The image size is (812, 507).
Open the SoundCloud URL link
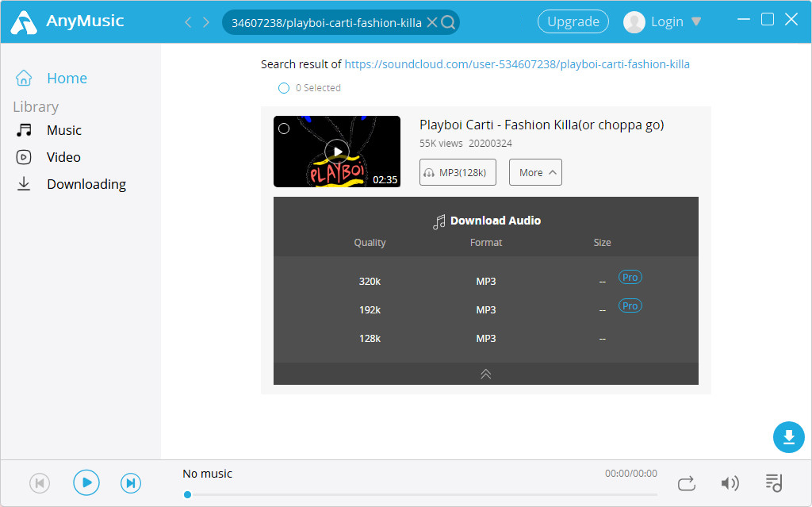coord(517,64)
